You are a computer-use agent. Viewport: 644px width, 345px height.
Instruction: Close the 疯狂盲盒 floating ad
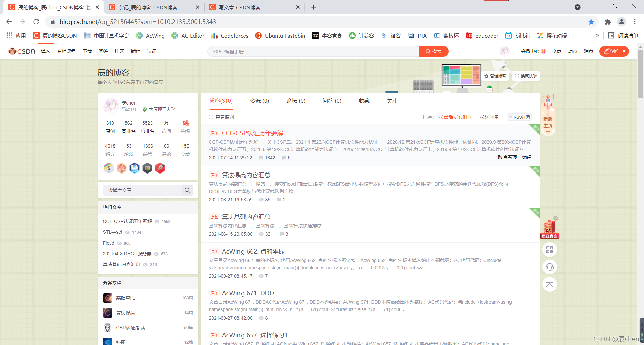click(x=556, y=218)
